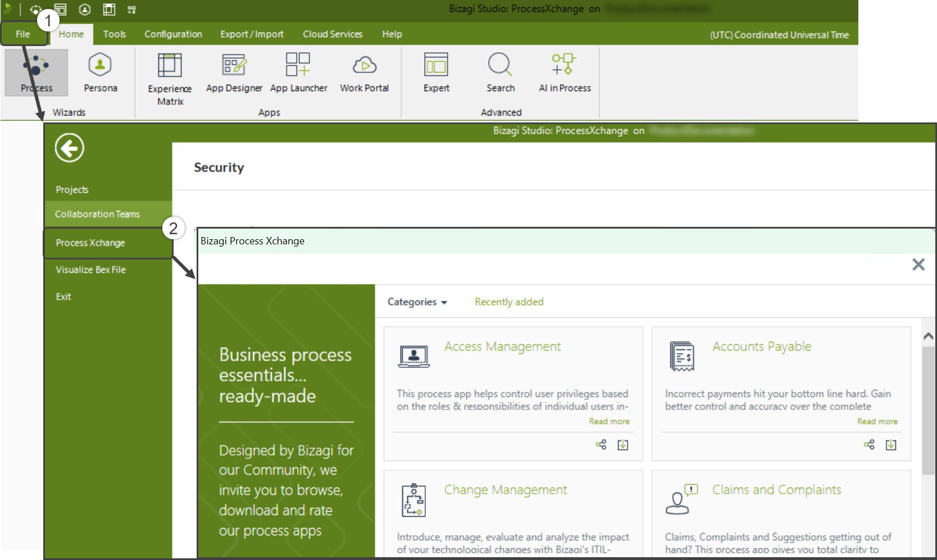Show Recently added process apps

coord(509,302)
